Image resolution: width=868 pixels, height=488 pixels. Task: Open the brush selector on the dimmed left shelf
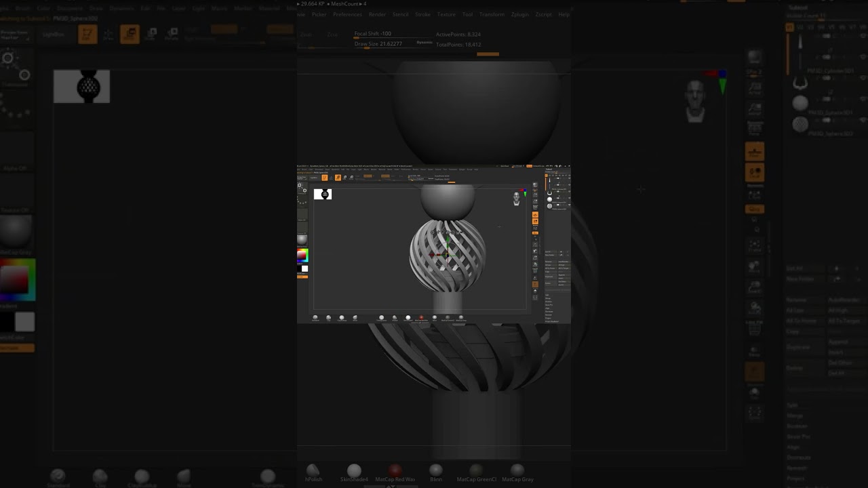[x=15, y=68]
